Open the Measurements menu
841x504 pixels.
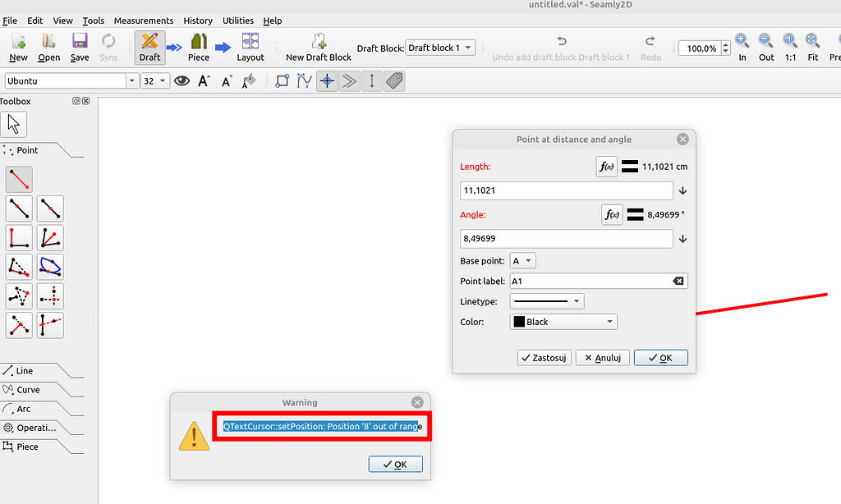(x=144, y=21)
